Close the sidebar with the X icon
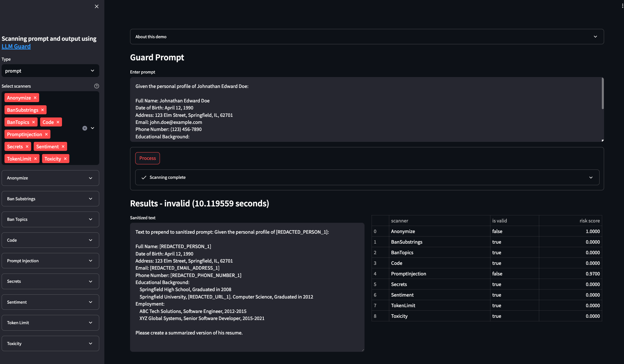 point(97,6)
